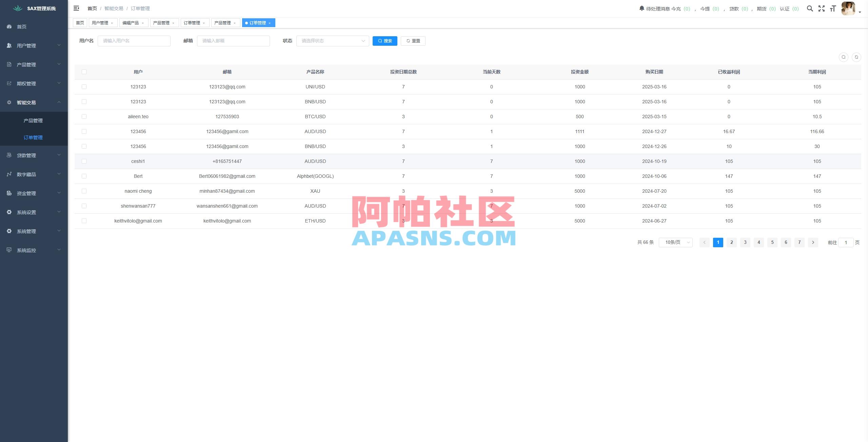Click the notification bell icon
The image size is (868, 442).
(641, 8)
